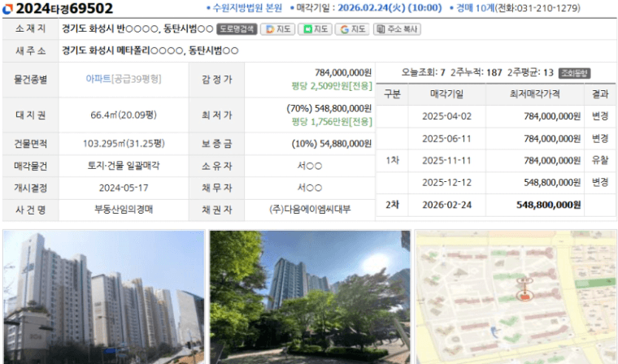Click the site logo icon beside case number
Screen dimensions: 618x364
tap(7, 9)
